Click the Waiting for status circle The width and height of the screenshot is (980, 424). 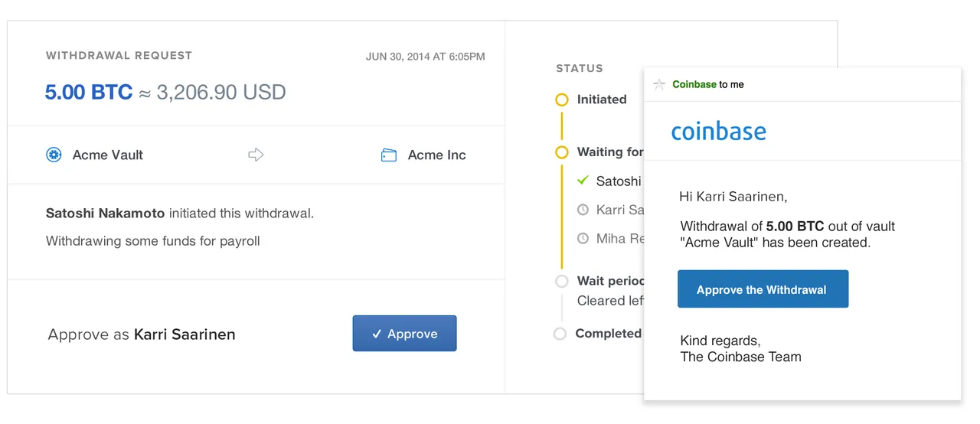562,152
